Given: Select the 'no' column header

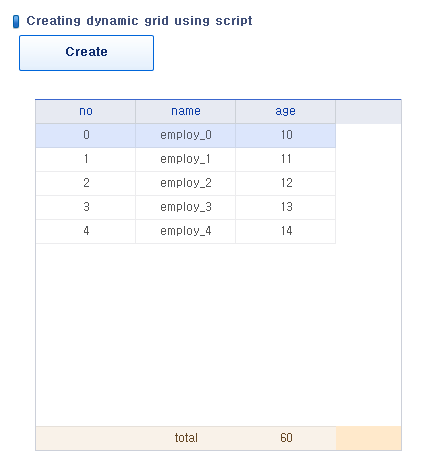Looking at the screenshot, I should click(x=85, y=112).
